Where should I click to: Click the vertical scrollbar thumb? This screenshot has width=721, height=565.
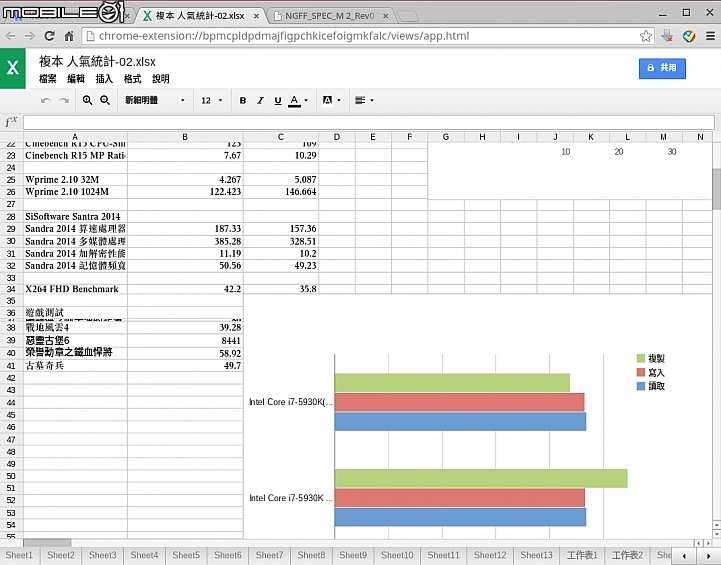(x=716, y=188)
